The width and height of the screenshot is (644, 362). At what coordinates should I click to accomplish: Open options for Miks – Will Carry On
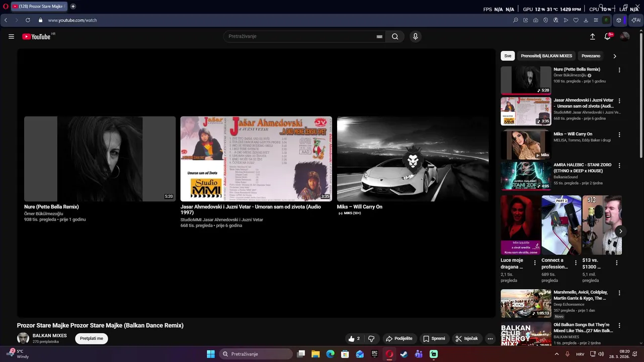point(619,135)
